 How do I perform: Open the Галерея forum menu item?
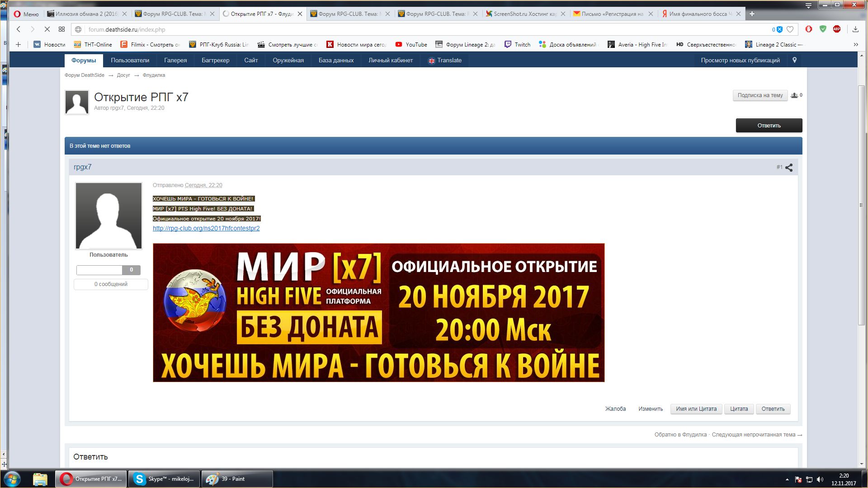[175, 60]
